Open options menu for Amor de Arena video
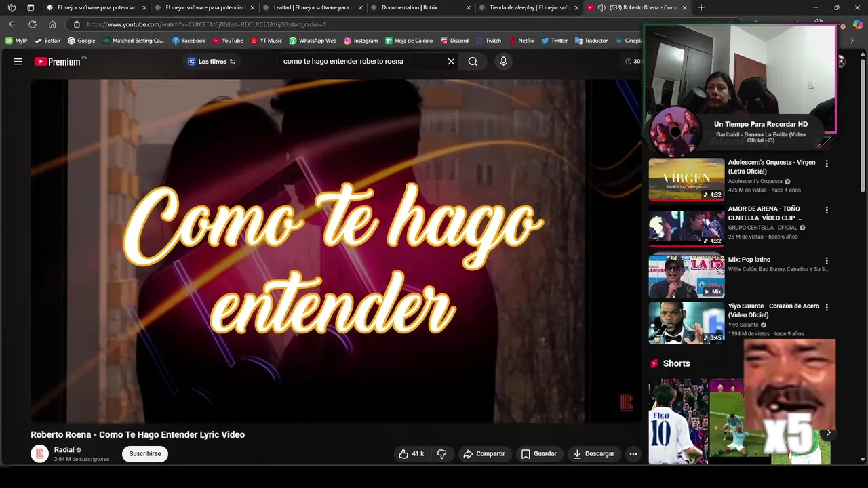The height and width of the screenshot is (488, 868). [827, 211]
